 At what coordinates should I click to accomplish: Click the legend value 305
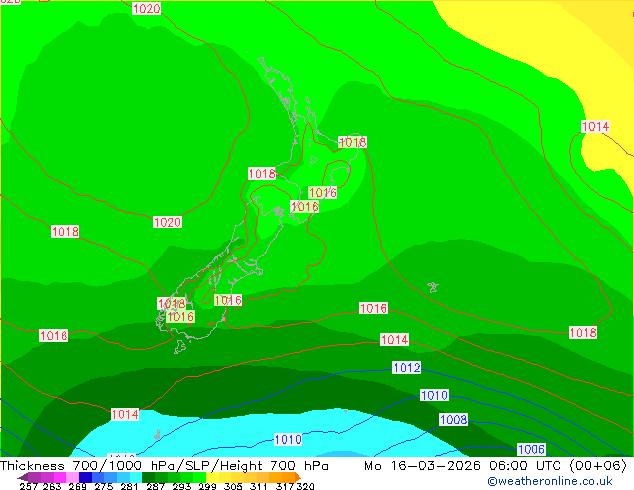pos(233,486)
